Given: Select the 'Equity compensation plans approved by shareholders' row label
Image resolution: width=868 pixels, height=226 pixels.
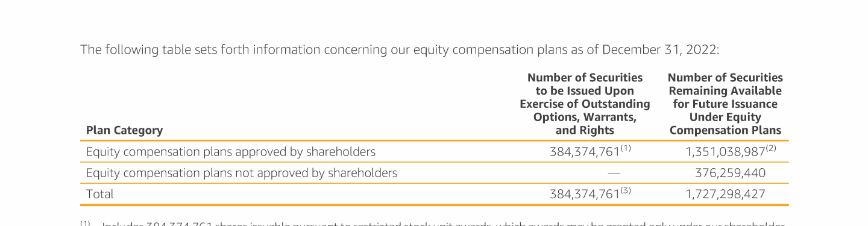Looking at the screenshot, I should tap(231, 152).
